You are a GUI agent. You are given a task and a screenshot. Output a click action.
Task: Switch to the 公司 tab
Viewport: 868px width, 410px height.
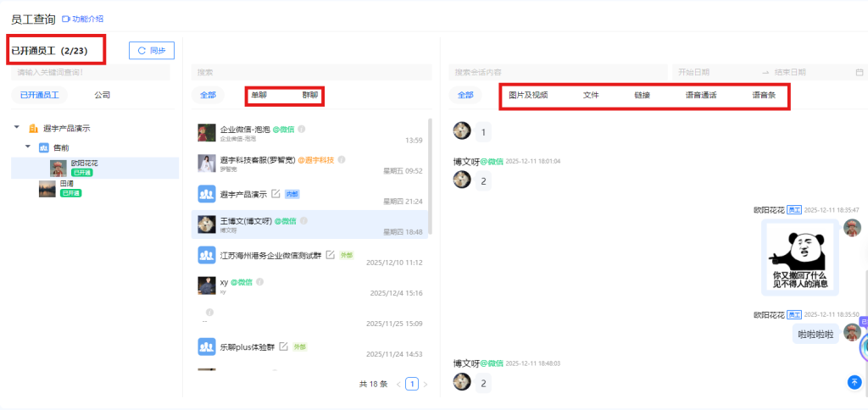click(102, 95)
